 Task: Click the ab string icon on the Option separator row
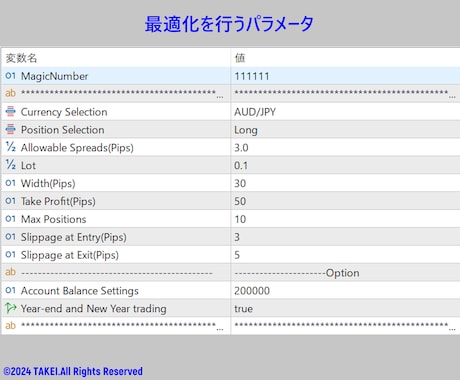pos(10,272)
